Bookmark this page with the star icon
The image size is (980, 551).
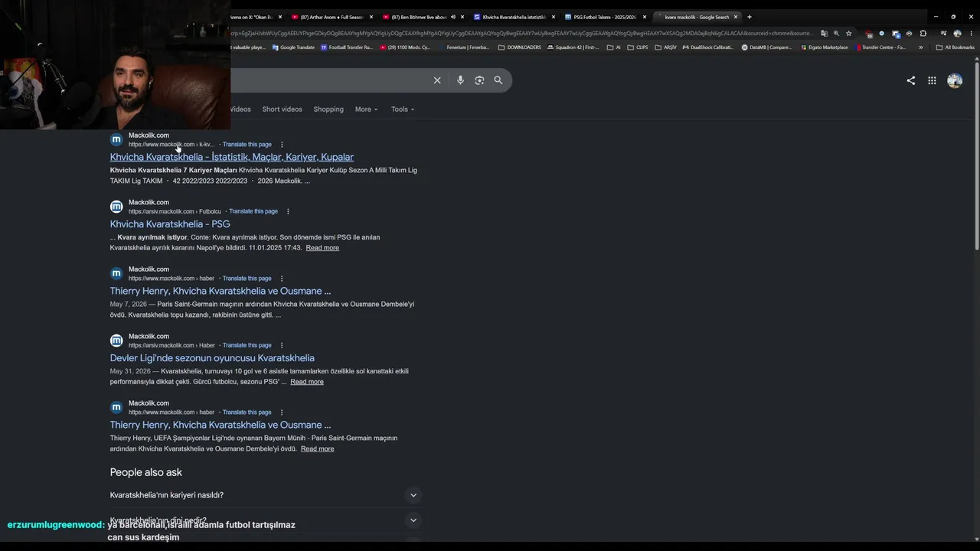click(848, 34)
